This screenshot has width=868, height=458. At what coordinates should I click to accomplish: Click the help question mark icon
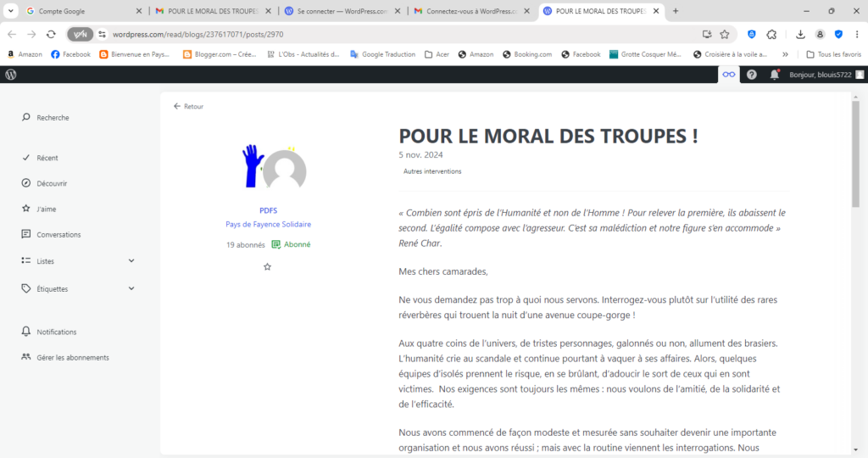click(x=751, y=75)
